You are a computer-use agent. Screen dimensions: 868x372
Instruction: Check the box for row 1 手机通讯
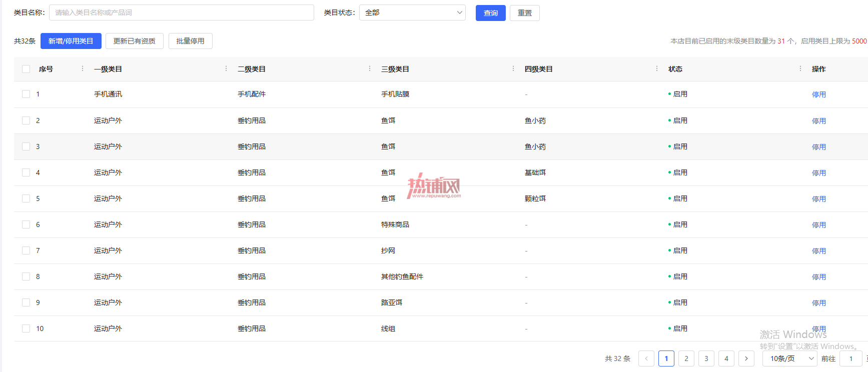[x=26, y=94]
